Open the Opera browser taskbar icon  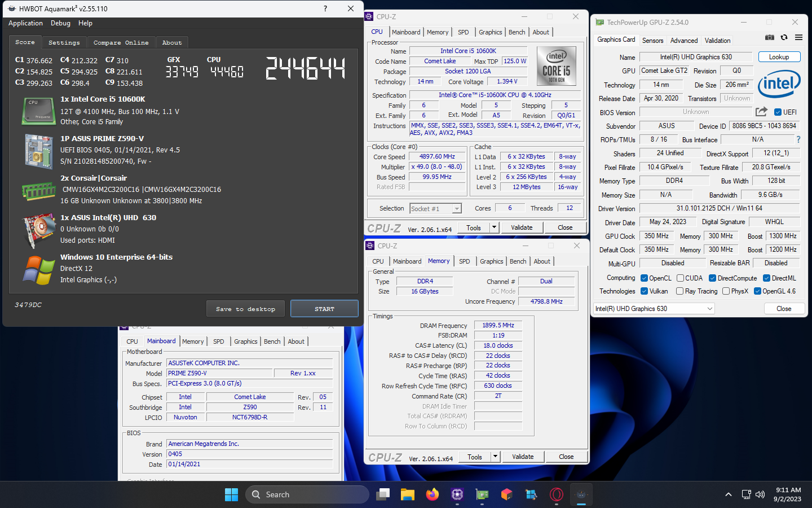click(x=557, y=494)
